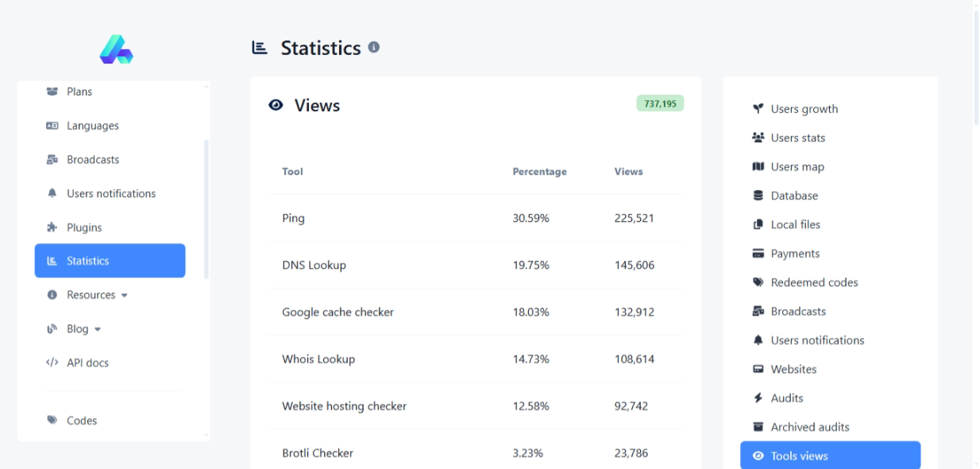
Task: Click the Audits lightning bolt icon
Action: [x=758, y=398]
